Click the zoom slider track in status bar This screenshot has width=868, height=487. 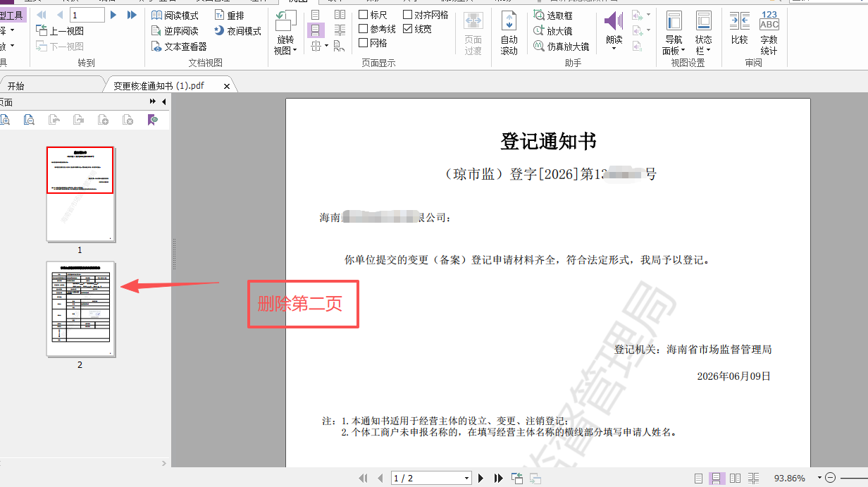[853, 478]
